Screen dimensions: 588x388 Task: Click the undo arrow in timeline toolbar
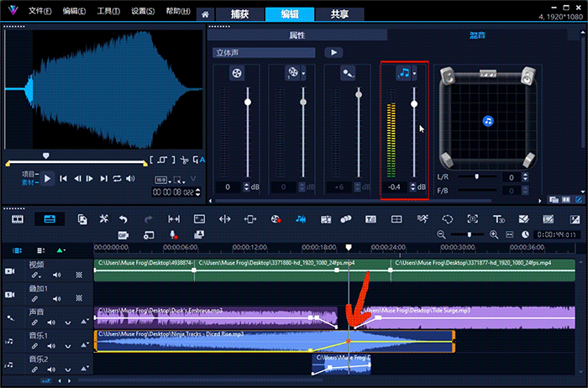pyautogui.click(x=123, y=219)
